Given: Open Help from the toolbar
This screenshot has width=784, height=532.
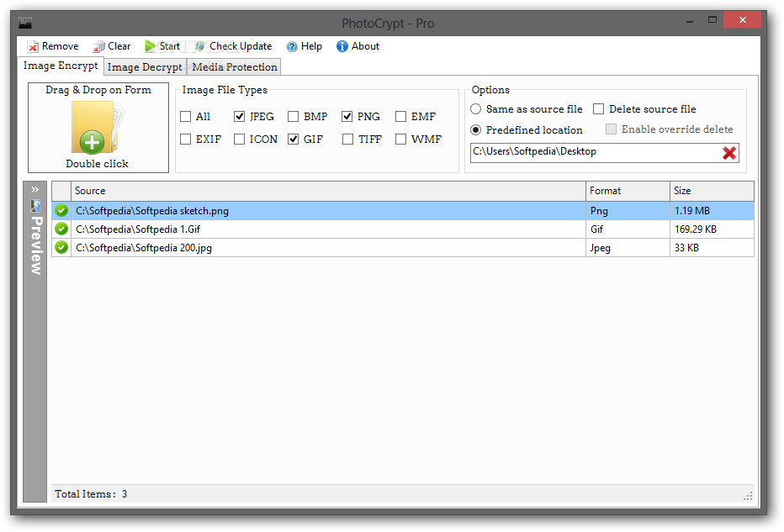Looking at the screenshot, I should (304, 46).
